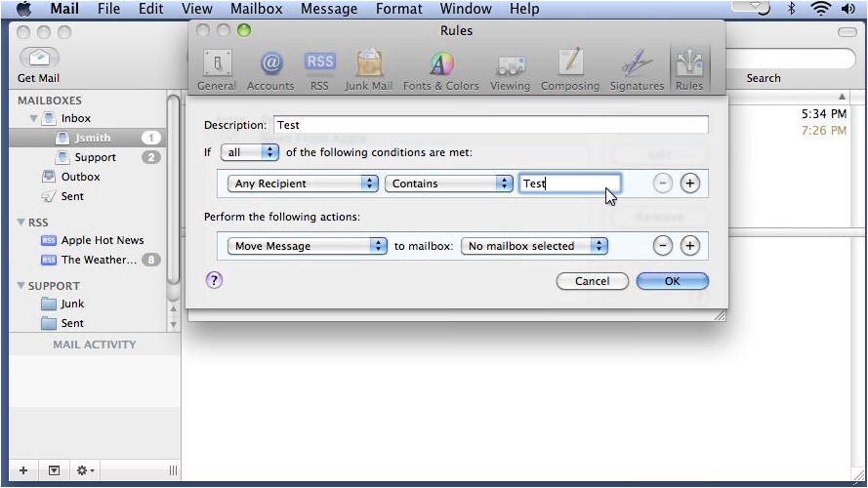
Task: Add a condition with the plus button
Action: coord(689,183)
